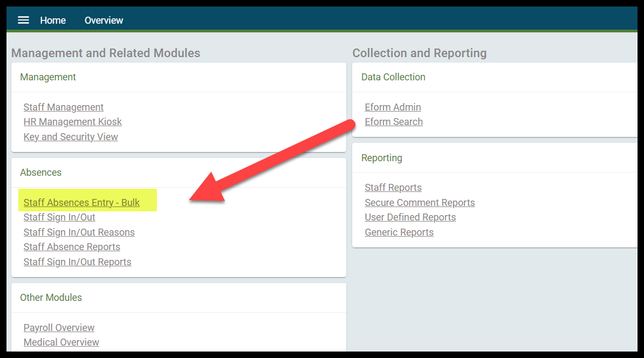This screenshot has height=358, width=644.
Task: Open Key and Security View
Action: tap(71, 137)
